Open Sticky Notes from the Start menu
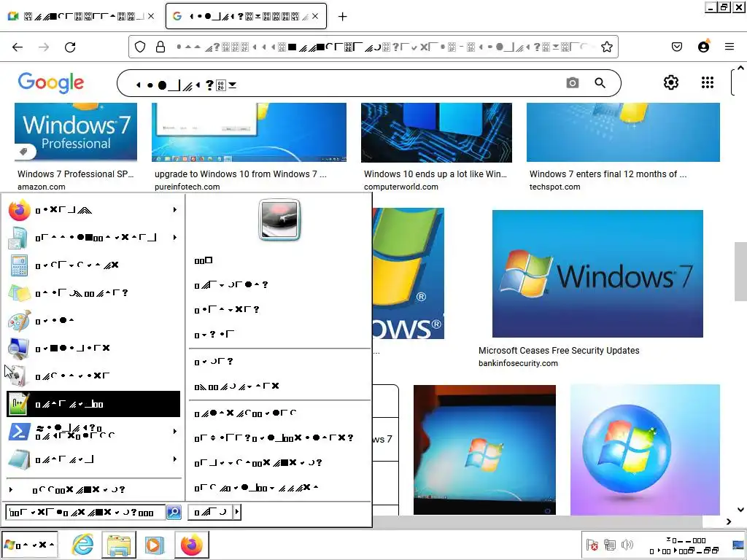 (93, 292)
